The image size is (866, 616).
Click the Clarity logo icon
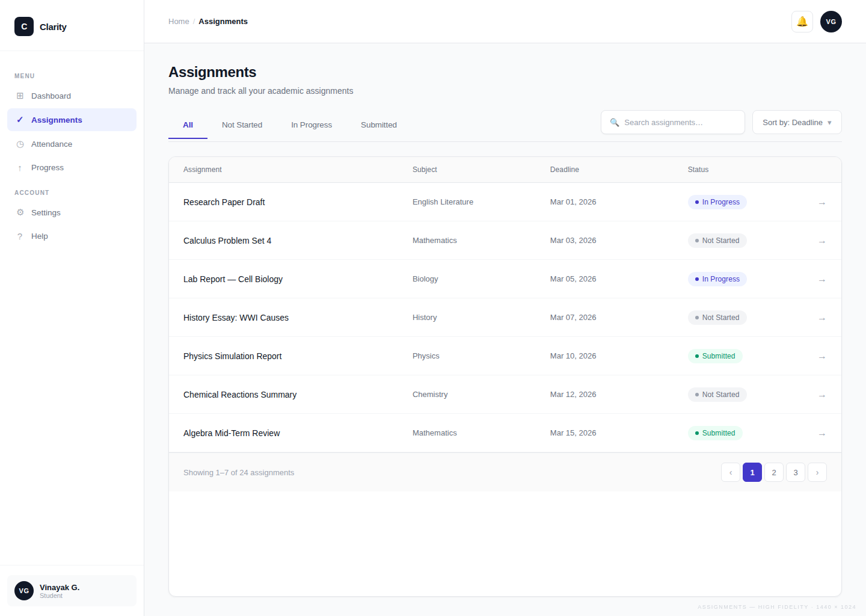point(23,26)
